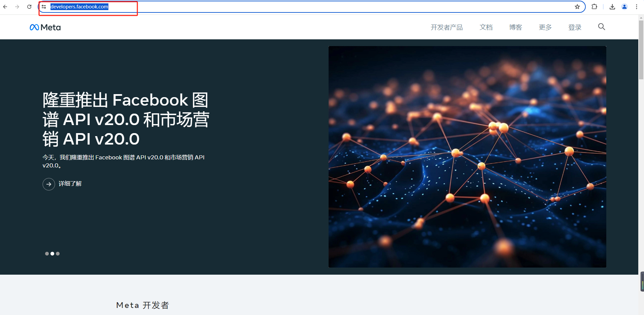This screenshot has height=315, width=644.
Task: Open the browser profile avatar
Action: point(624,7)
